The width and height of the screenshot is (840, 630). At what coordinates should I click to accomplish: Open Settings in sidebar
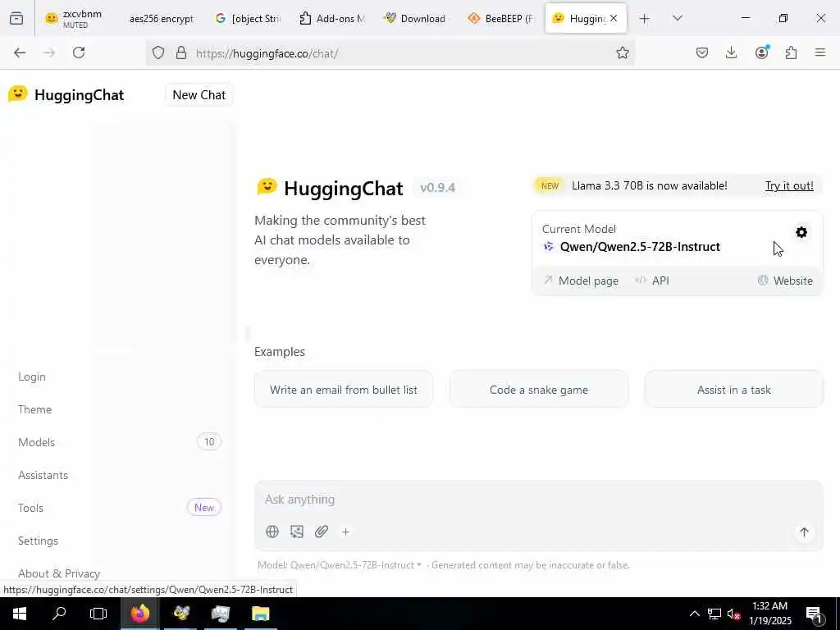(38, 541)
